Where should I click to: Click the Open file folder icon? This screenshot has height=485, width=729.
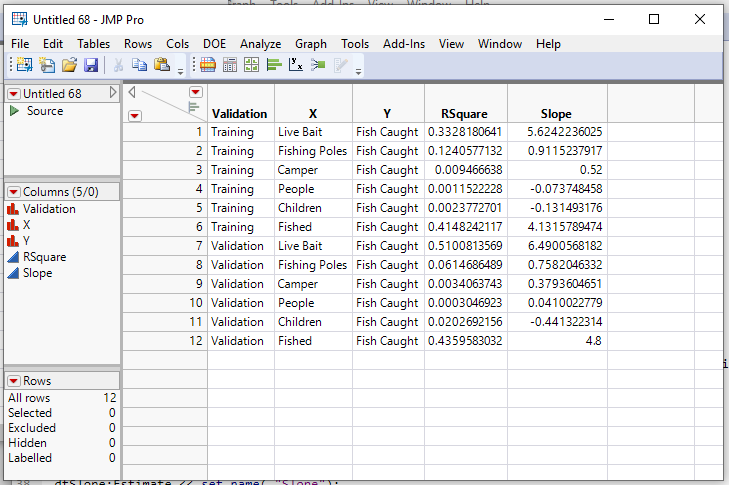69,65
